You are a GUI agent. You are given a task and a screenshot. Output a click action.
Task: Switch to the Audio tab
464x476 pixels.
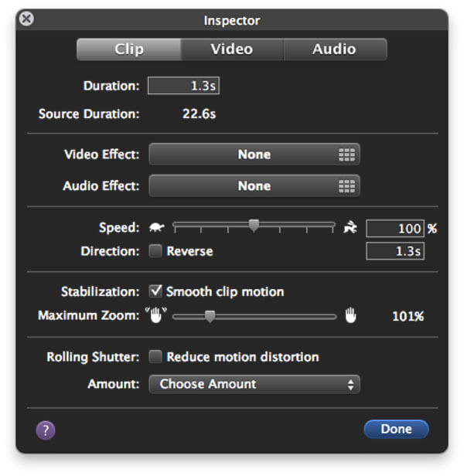pos(335,49)
